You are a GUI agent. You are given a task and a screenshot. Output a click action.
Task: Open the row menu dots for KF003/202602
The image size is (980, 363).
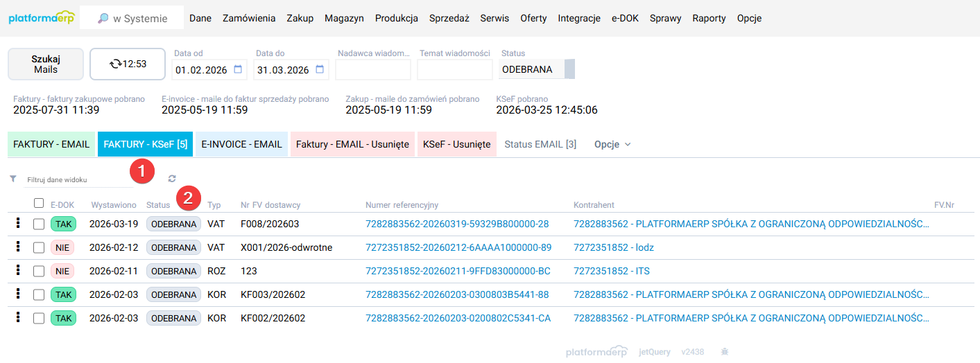(17, 294)
